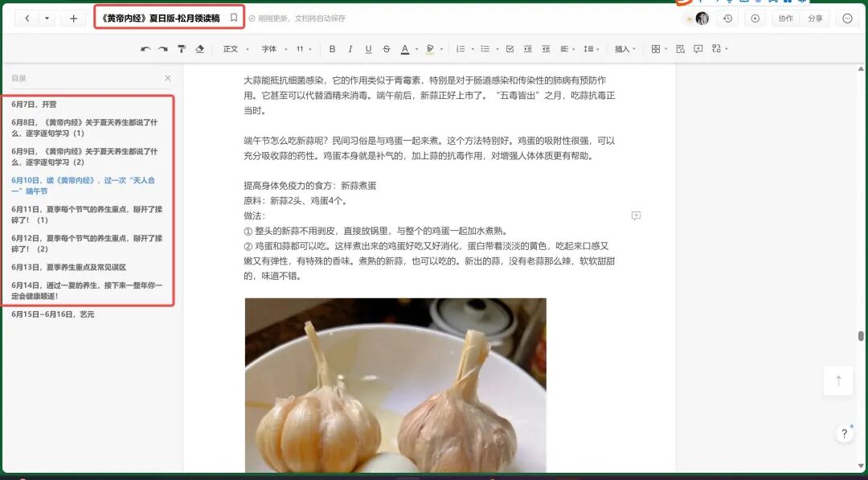The width and height of the screenshot is (868, 480).
Task: Open the document version history
Action: click(727, 18)
